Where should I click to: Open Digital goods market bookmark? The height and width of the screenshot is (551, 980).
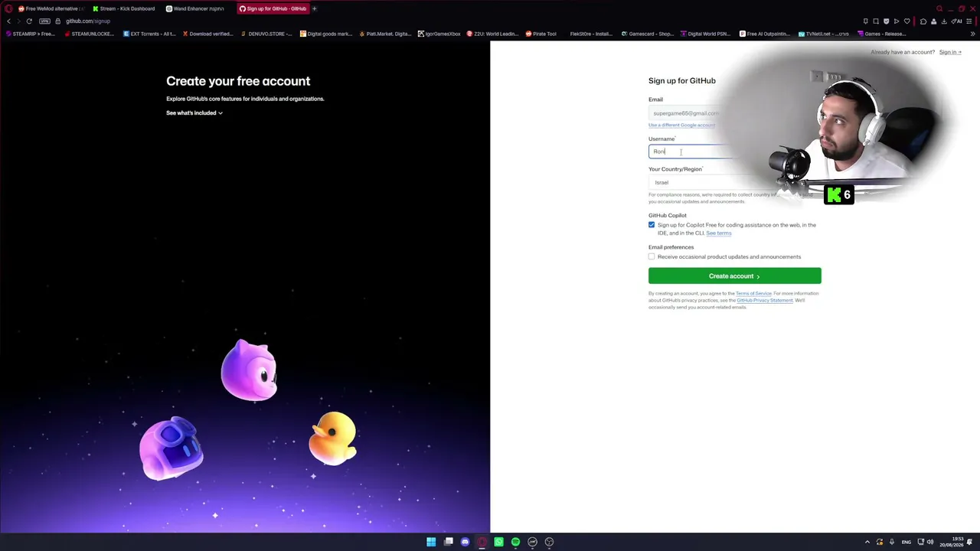pyautogui.click(x=326, y=34)
